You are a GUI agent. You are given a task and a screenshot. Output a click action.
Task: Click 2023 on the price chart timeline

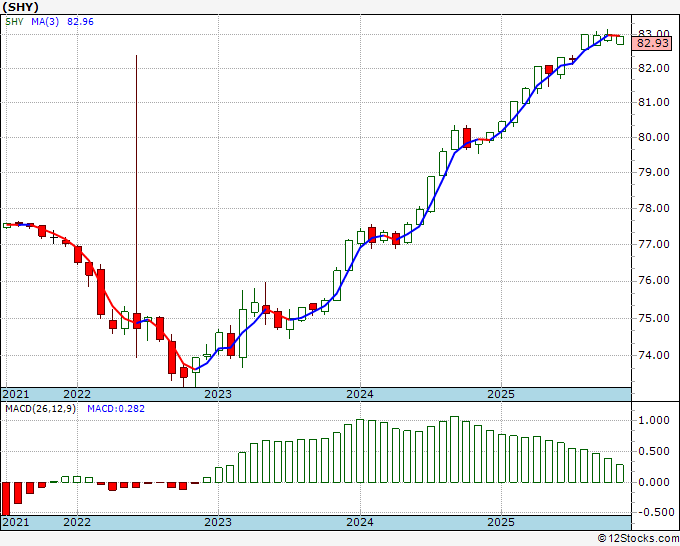(x=218, y=394)
